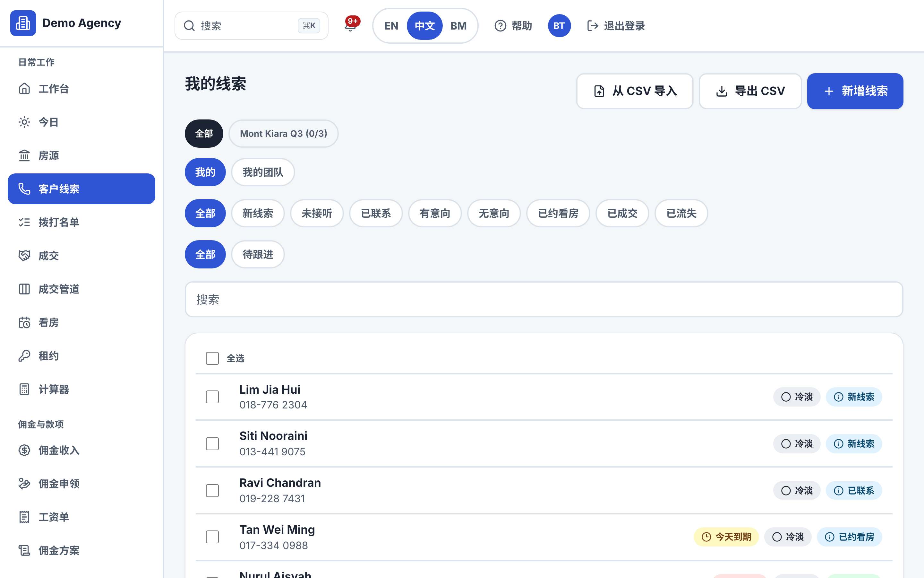Open 工资单 payslips in the sidebar
Image resolution: width=924 pixels, height=578 pixels.
coord(81,517)
